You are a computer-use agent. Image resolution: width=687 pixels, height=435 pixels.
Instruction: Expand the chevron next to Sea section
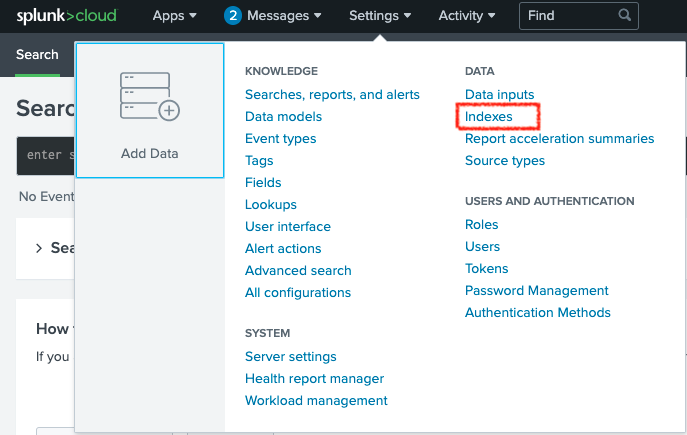(x=39, y=248)
